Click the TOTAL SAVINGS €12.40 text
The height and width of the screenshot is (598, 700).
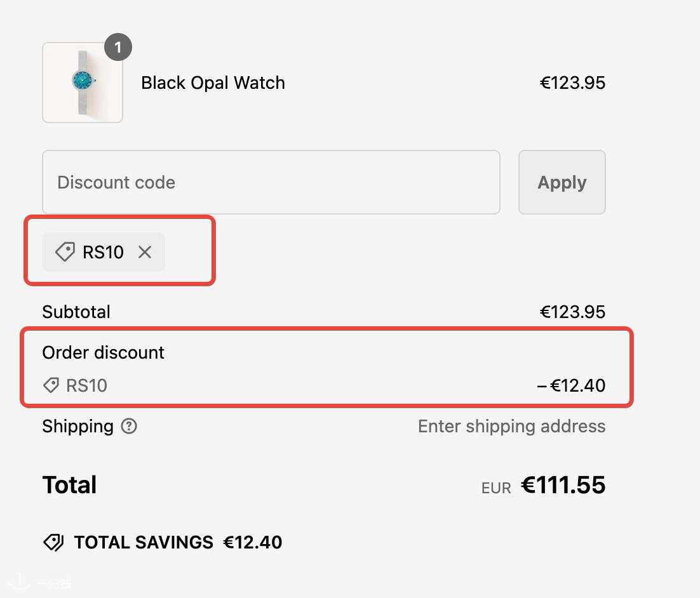click(x=178, y=542)
